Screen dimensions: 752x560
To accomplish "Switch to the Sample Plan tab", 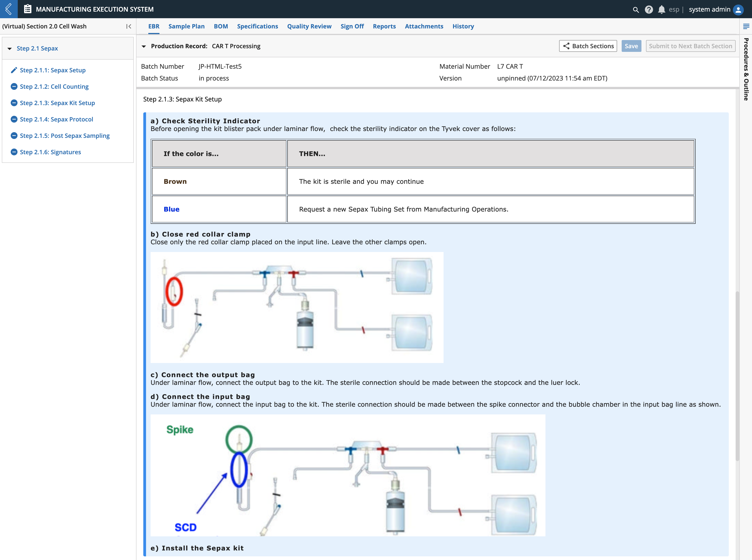I will point(187,26).
